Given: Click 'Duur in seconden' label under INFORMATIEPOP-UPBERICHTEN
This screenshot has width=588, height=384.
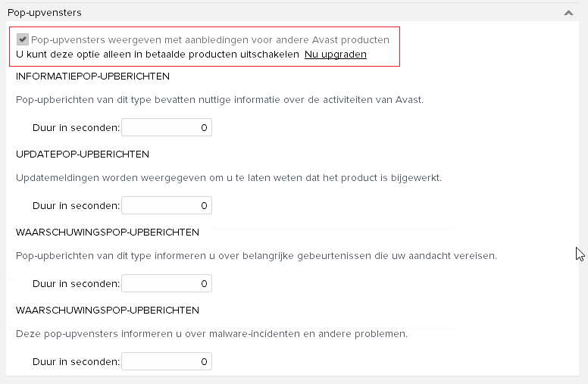Looking at the screenshot, I should click(x=76, y=128).
